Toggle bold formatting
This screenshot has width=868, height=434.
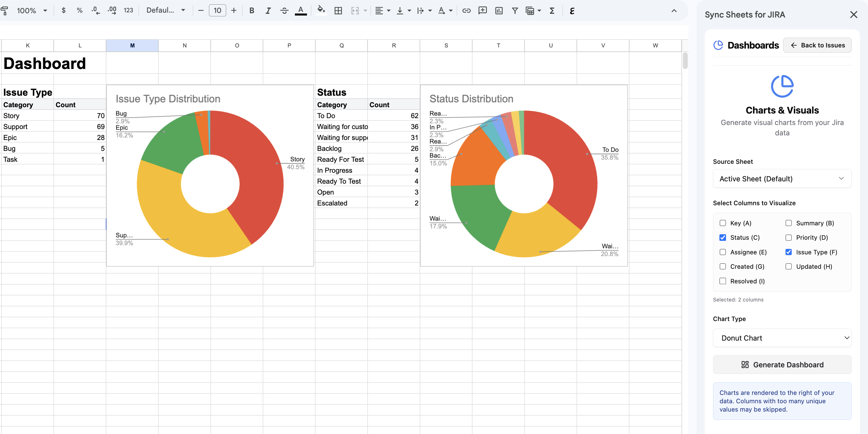pyautogui.click(x=251, y=10)
